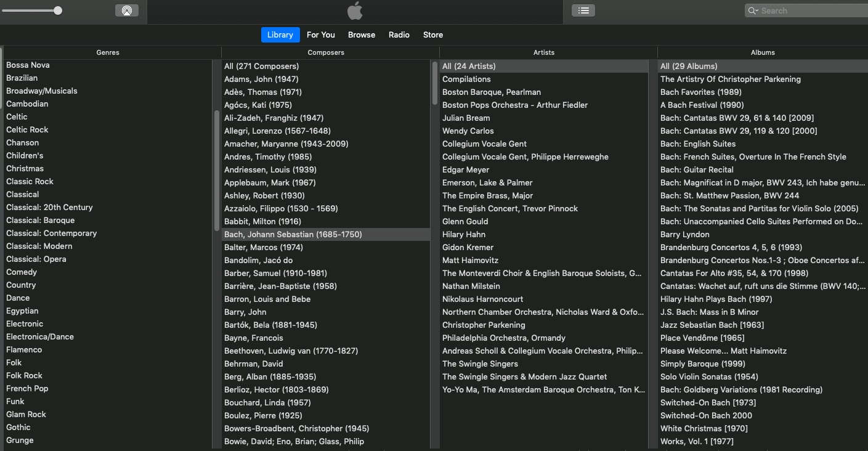The height and width of the screenshot is (451, 868).
Task: Open the For You tab
Action: tap(321, 35)
